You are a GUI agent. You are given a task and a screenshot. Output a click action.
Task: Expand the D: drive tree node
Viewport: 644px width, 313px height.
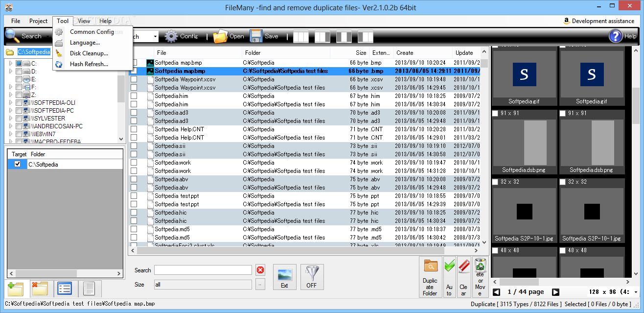(x=11, y=71)
